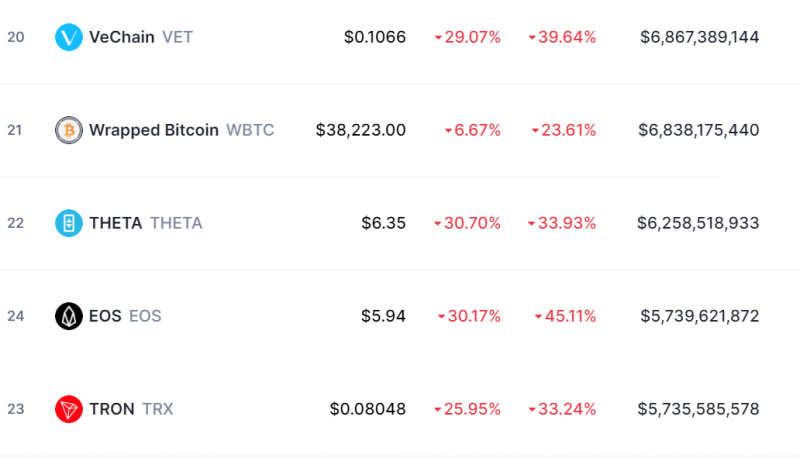Open the VeChain coin page link

tap(121, 38)
